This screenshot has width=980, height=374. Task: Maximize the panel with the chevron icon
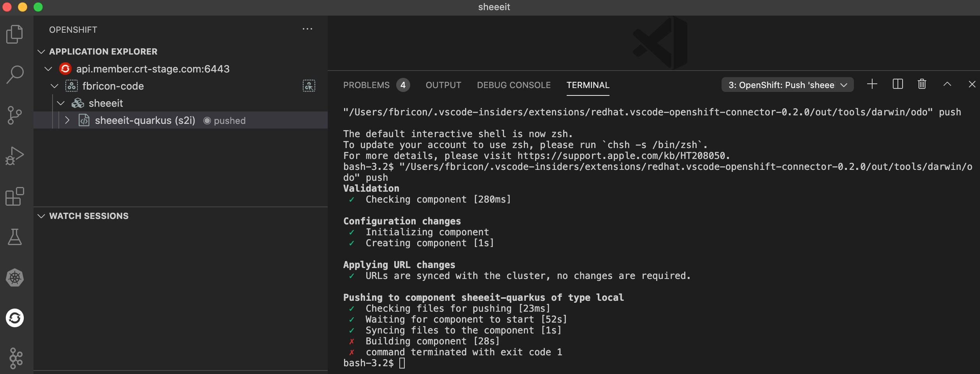(x=947, y=84)
